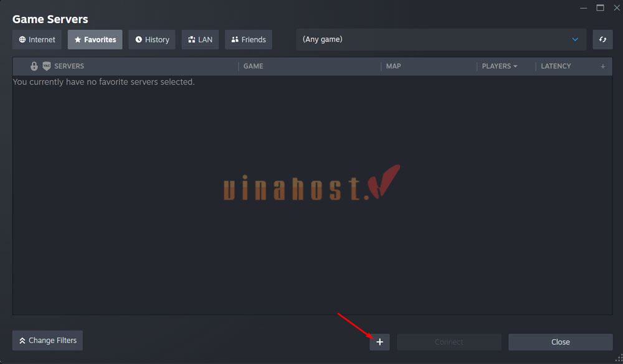623x364 pixels.
Task: Open the Internet servers tab
Action: (x=37, y=39)
